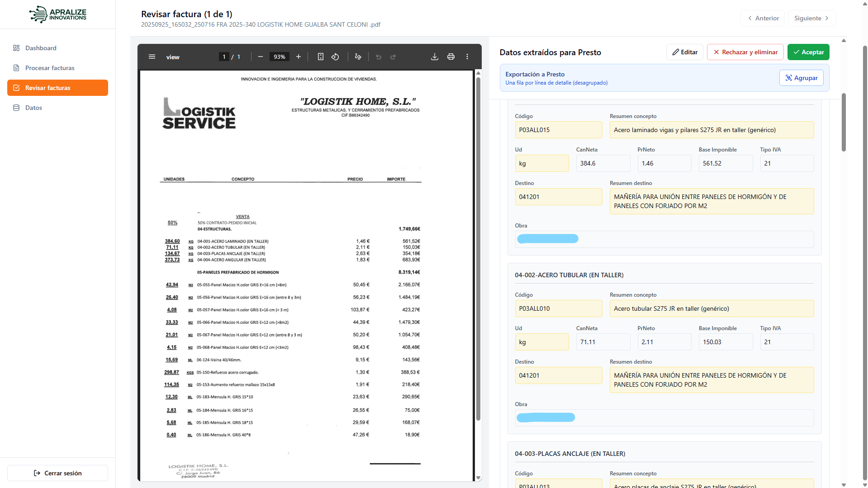Click the PDF page number field
The height and width of the screenshot is (488, 868).
click(224, 57)
